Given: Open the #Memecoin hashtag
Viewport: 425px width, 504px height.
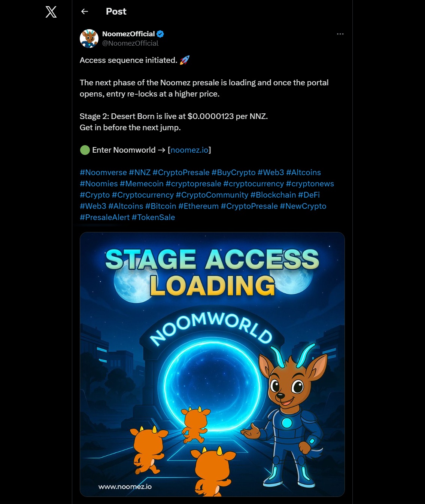Looking at the screenshot, I should click(x=142, y=184).
